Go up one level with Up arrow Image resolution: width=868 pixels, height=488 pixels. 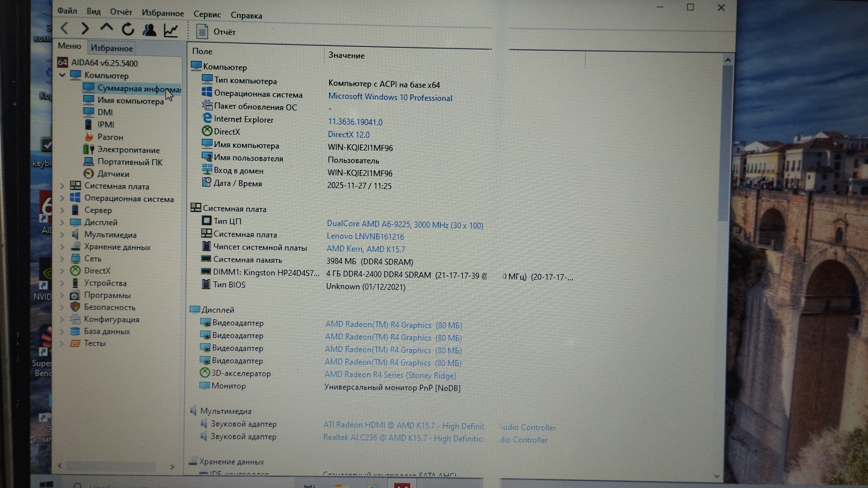pos(106,28)
